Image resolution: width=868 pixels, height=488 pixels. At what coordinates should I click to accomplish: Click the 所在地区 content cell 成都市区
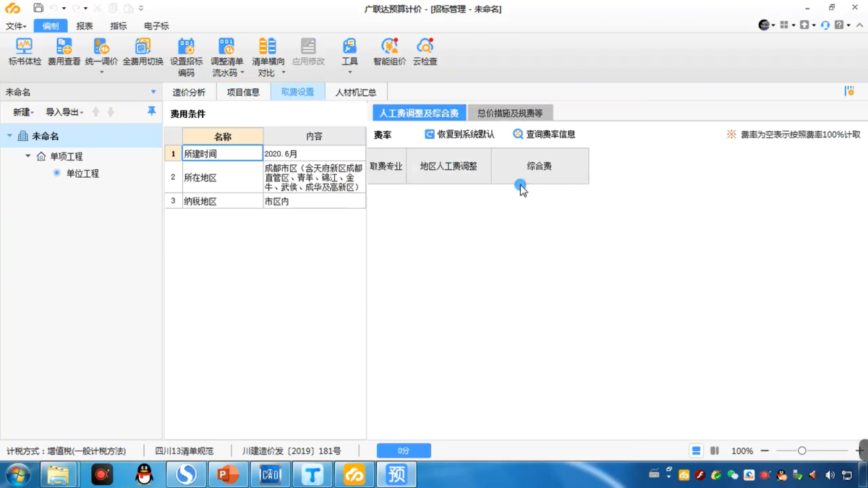[314, 177]
